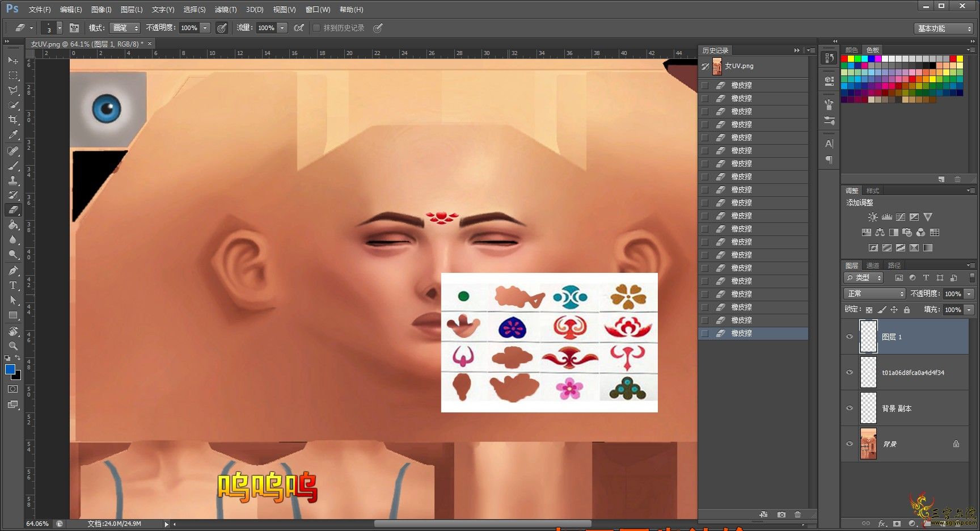Select the Healing Brush tool
This screenshot has height=531, width=980.
pyautogui.click(x=13, y=151)
